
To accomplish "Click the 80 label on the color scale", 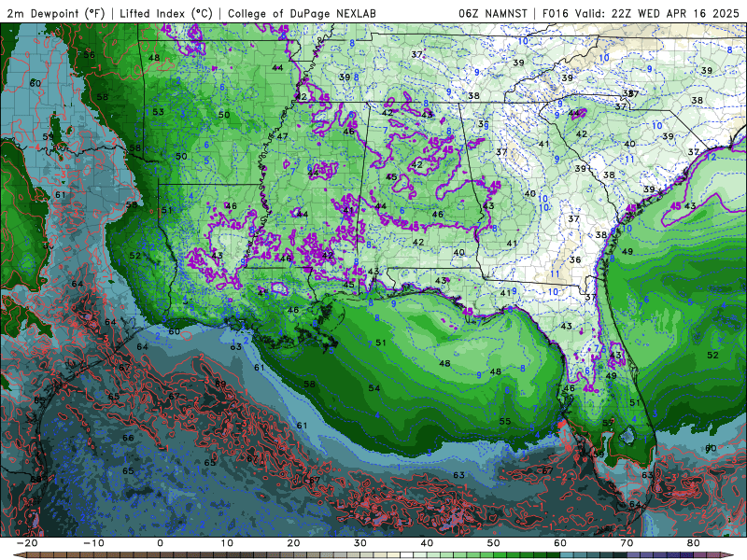I will click(694, 543).
